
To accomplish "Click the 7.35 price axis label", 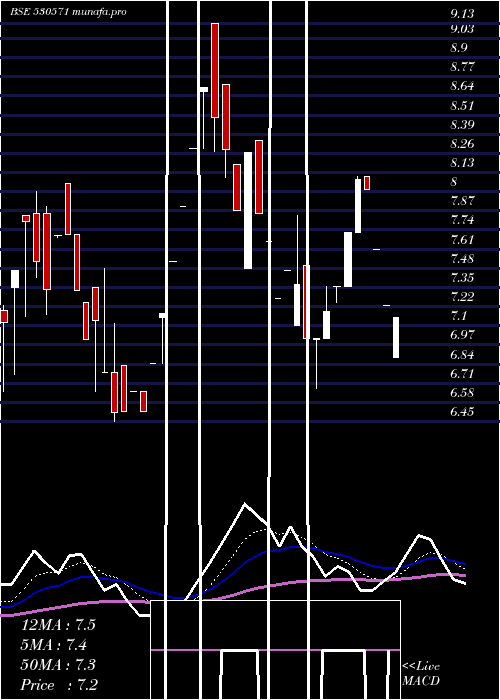I will 462,278.
